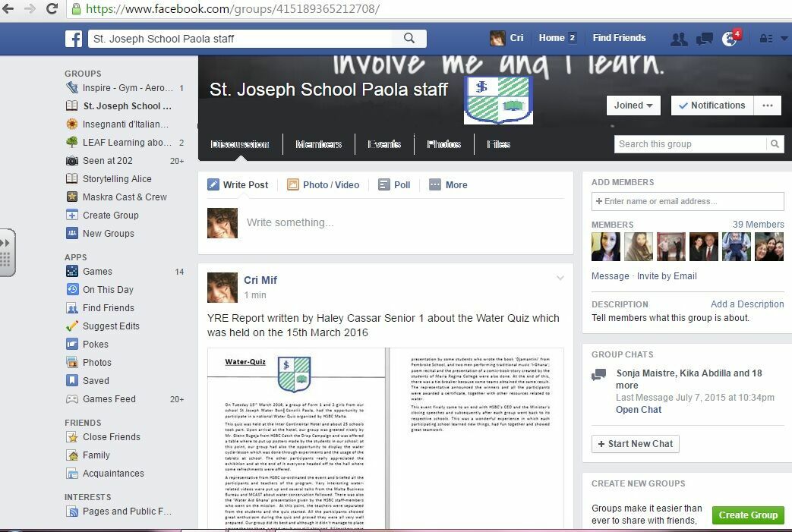Click the Open Chat link
This screenshot has width=792, height=532.
(639, 410)
